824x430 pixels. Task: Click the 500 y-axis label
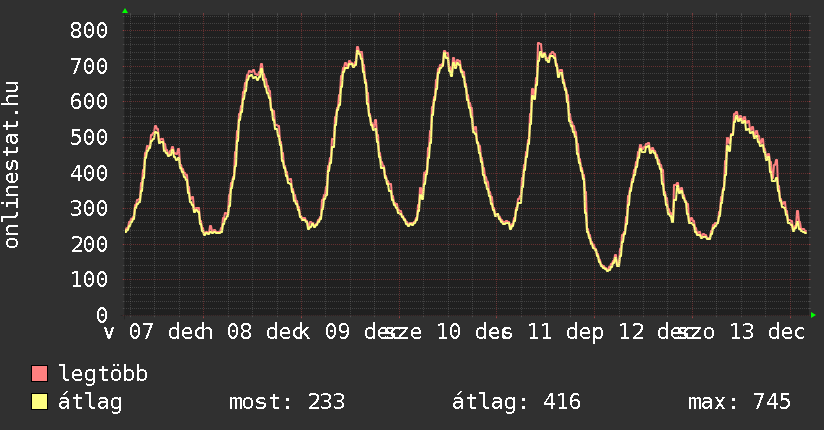(88, 137)
